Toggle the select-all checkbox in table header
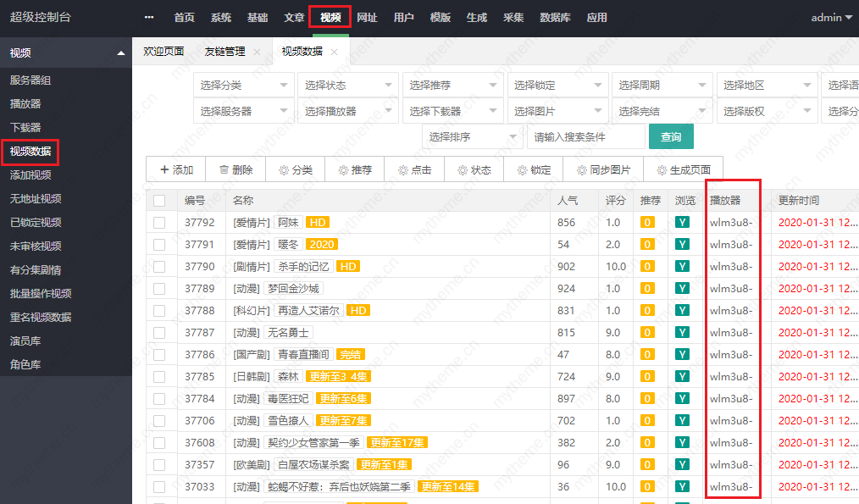 (160, 200)
